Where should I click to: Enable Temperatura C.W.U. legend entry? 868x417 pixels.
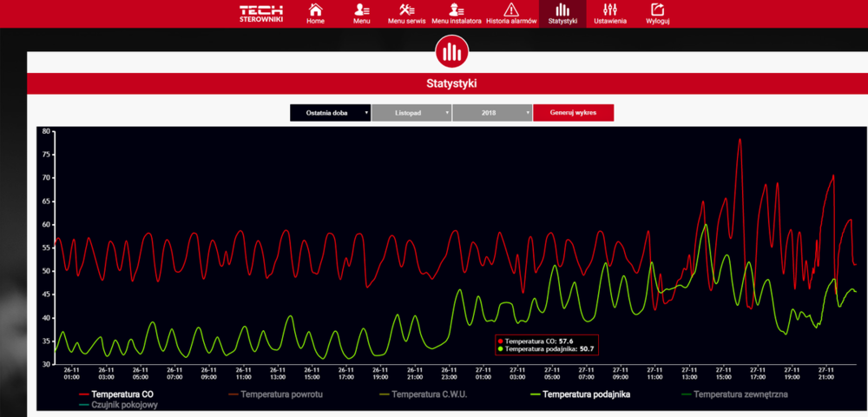tap(430, 394)
